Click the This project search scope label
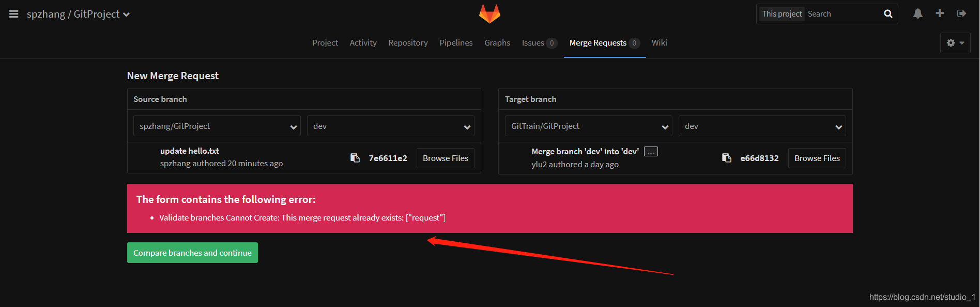 [782, 14]
